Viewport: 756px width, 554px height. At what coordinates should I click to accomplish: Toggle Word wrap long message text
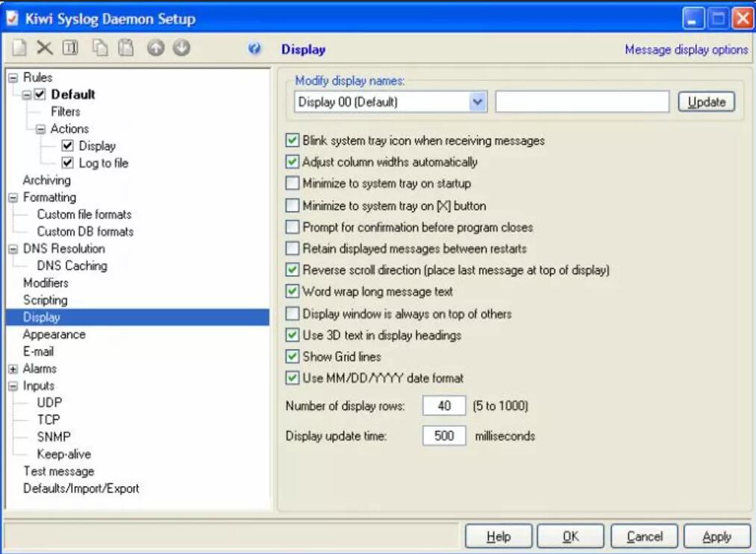point(293,291)
